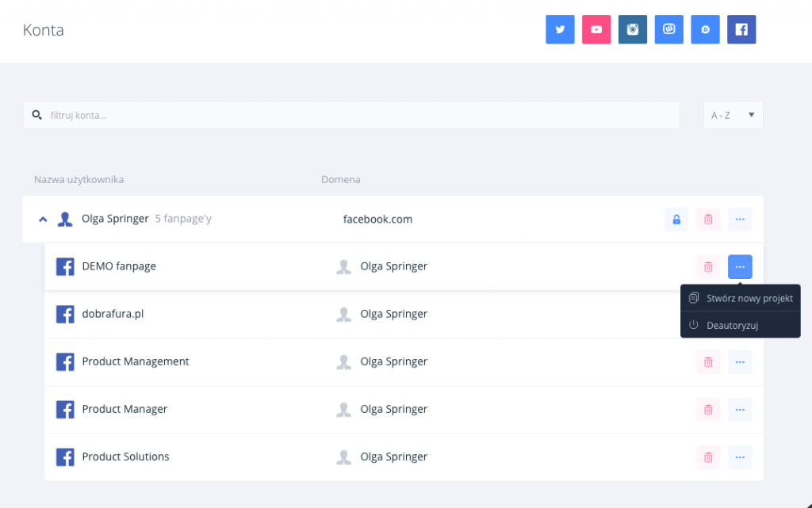Viewport: 812px width, 508px height.
Task: Click the Twitter icon button
Action: click(560, 29)
